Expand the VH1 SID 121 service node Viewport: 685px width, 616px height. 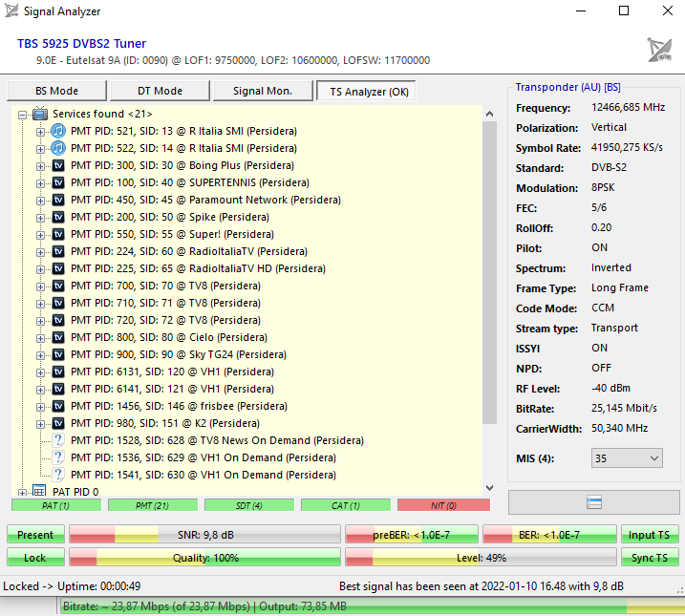[x=40, y=390]
